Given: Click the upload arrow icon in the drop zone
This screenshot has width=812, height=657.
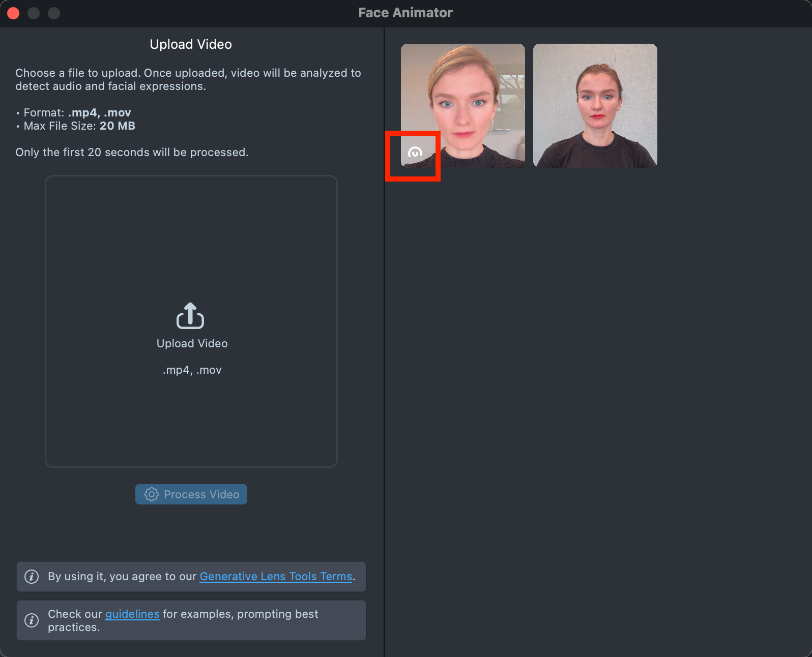Looking at the screenshot, I should [190, 316].
